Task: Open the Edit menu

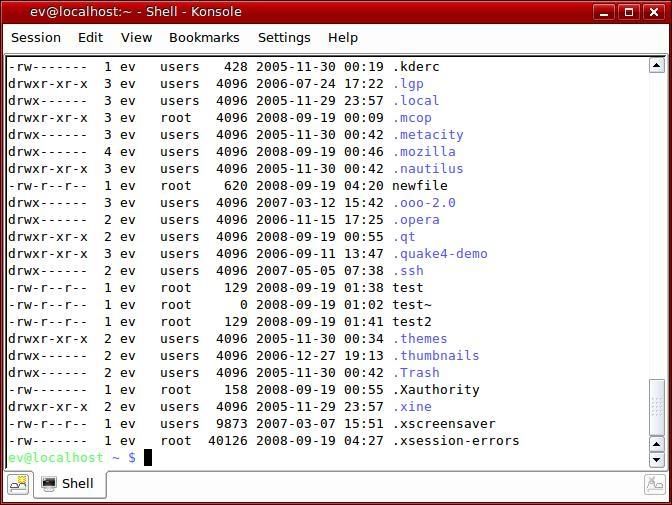Action: (90, 38)
